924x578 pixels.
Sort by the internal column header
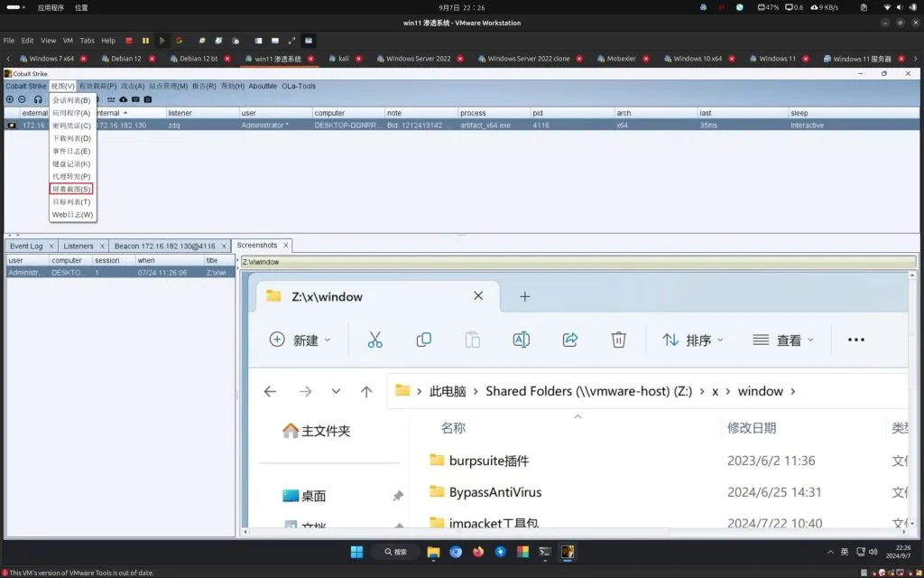[x=130, y=113]
